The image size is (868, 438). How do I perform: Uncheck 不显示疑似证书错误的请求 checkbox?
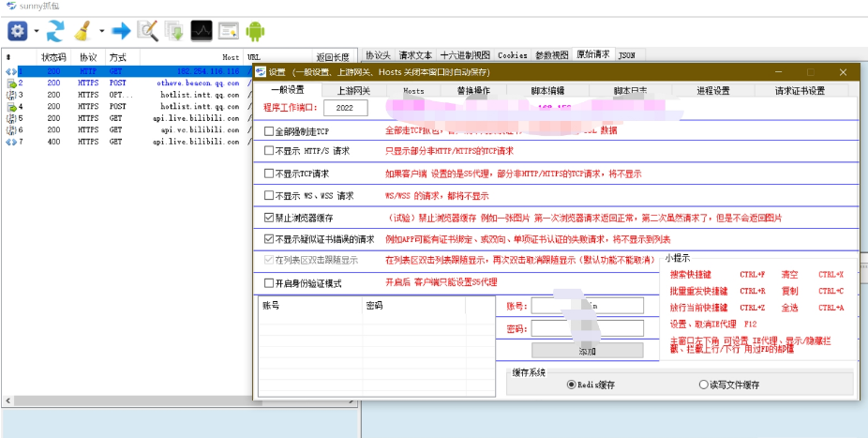tap(269, 239)
